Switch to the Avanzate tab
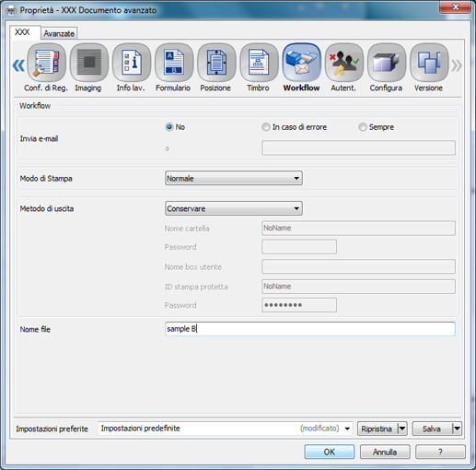 click(59, 33)
